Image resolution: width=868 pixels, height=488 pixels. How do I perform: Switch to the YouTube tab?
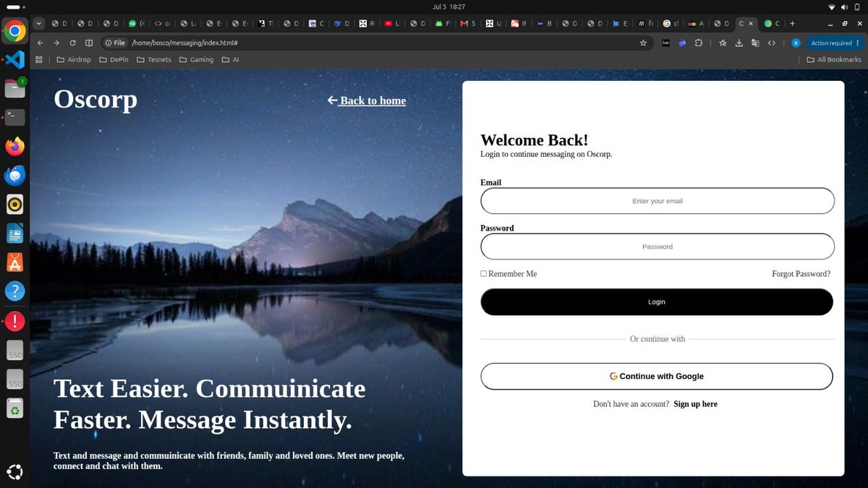tap(392, 23)
